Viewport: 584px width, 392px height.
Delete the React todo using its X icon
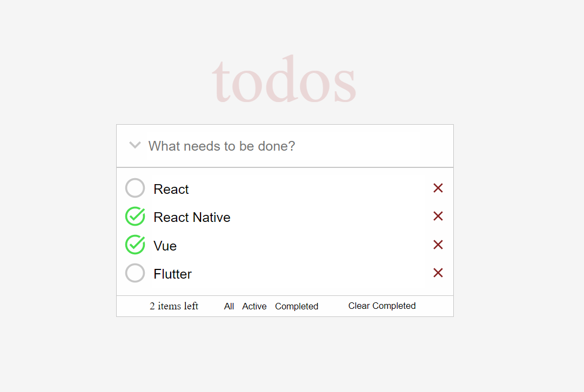pyautogui.click(x=438, y=188)
